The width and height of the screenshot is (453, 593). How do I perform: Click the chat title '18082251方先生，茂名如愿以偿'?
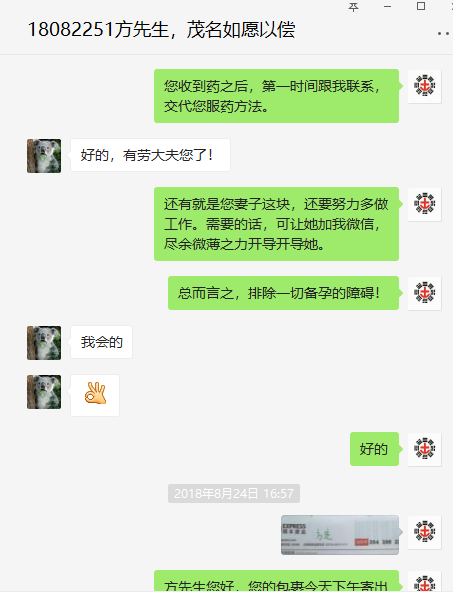tap(161, 30)
